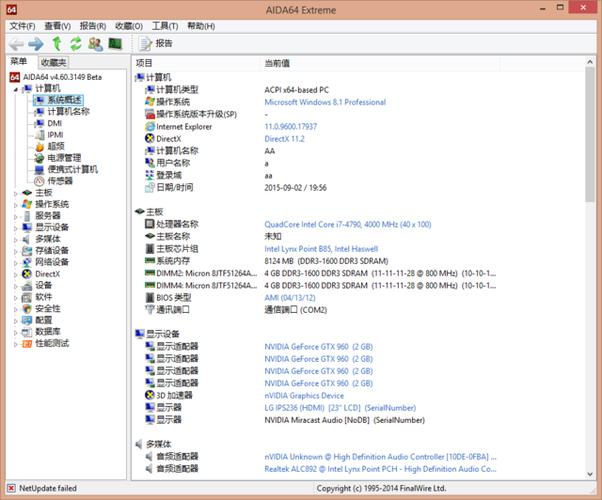
Task: Expand the 服务器 tree node
Action: (x=16, y=217)
